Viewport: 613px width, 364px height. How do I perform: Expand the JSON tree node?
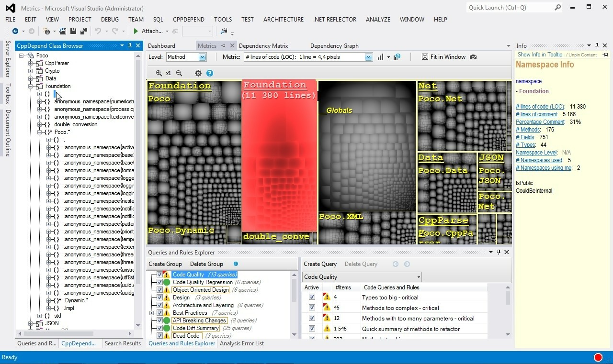31,323
